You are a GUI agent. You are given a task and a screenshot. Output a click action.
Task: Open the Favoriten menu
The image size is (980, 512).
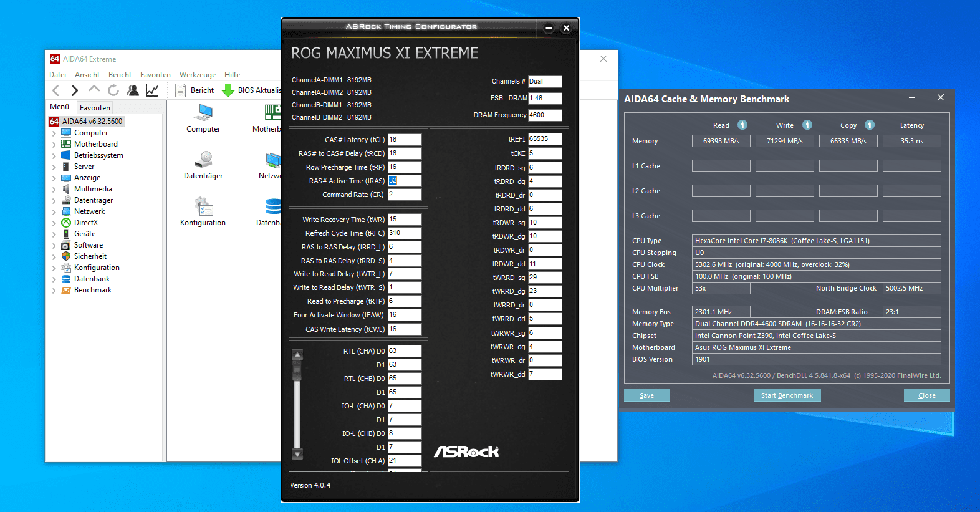tap(155, 75)
